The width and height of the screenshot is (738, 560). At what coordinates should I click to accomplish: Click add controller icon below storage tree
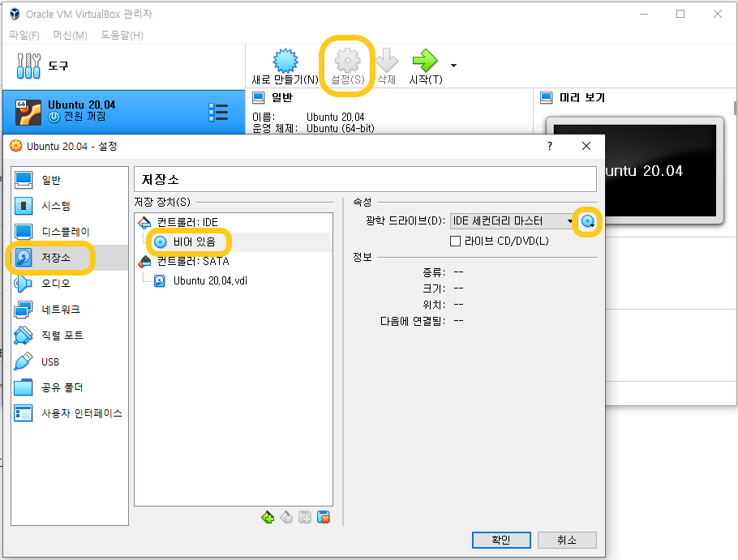click(268, 518)
